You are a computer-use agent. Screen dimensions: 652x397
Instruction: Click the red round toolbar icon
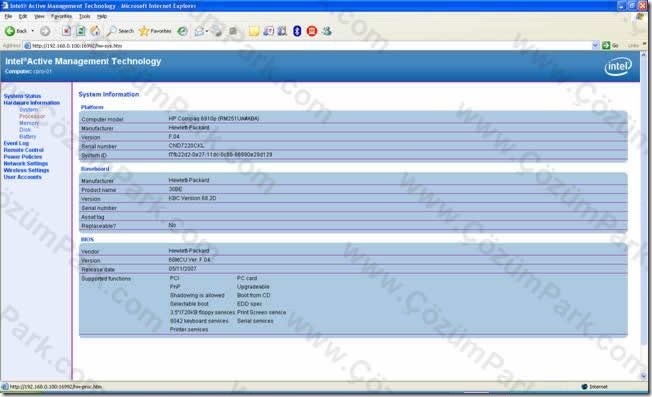[x=312, y=31]
